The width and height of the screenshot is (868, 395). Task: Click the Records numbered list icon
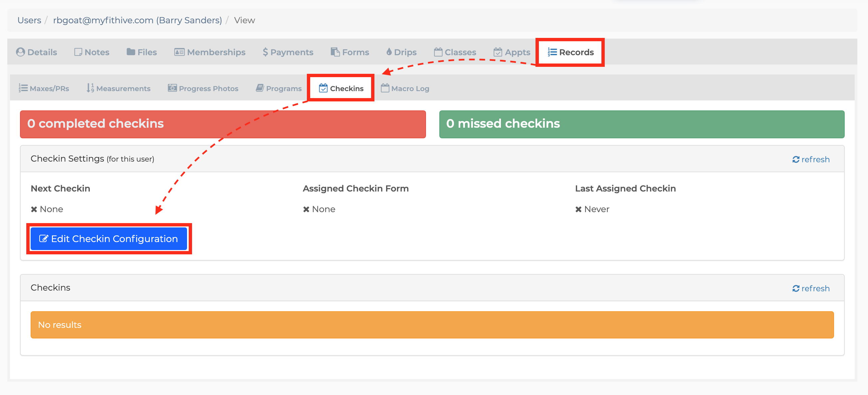tap(552, 52)
